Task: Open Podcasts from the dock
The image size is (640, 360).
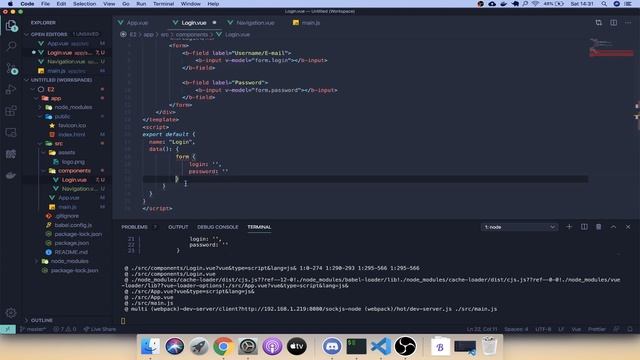Action: coord(272,347)
